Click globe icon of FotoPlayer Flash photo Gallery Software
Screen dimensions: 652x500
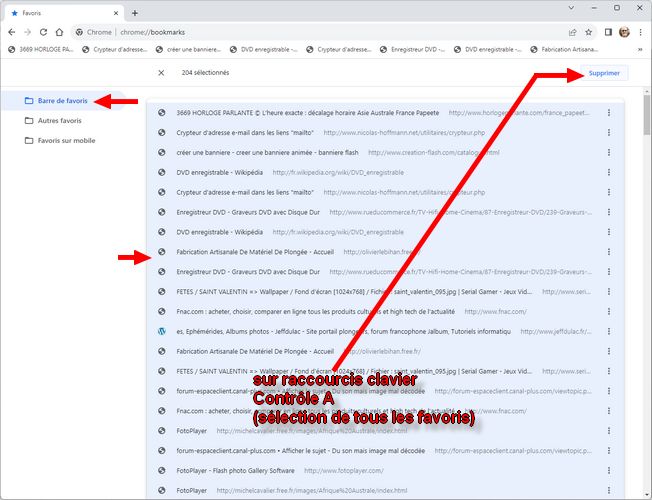(x=162, y=470)
